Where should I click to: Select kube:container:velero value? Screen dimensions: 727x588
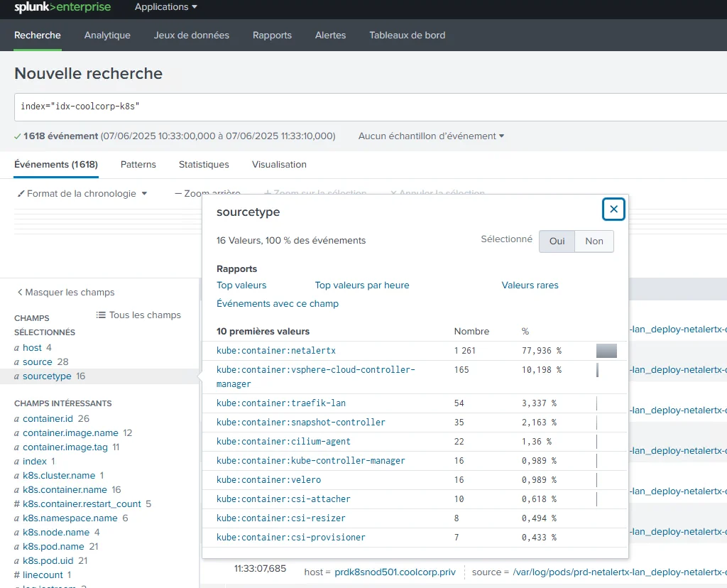point(269,480)
